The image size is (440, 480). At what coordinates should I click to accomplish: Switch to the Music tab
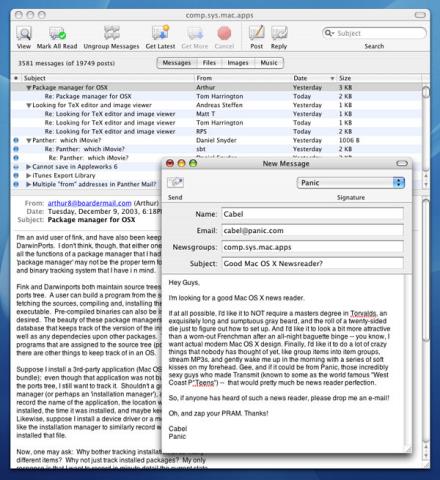click(269, 63)
